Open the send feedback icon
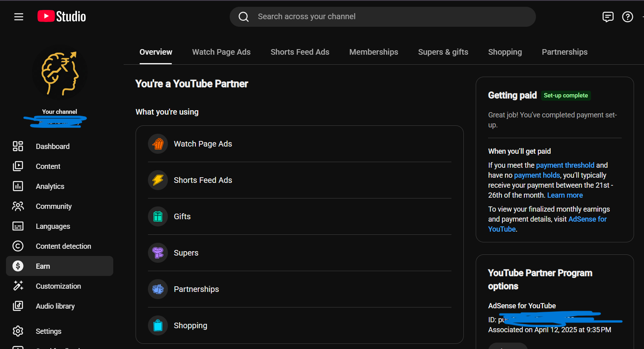 608,17
